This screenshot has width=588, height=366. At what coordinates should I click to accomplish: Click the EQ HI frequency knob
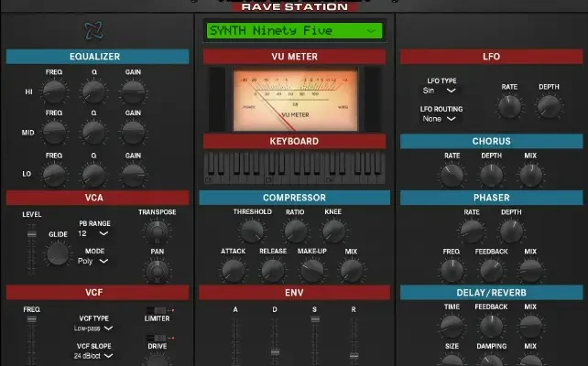tap(55, 91)
